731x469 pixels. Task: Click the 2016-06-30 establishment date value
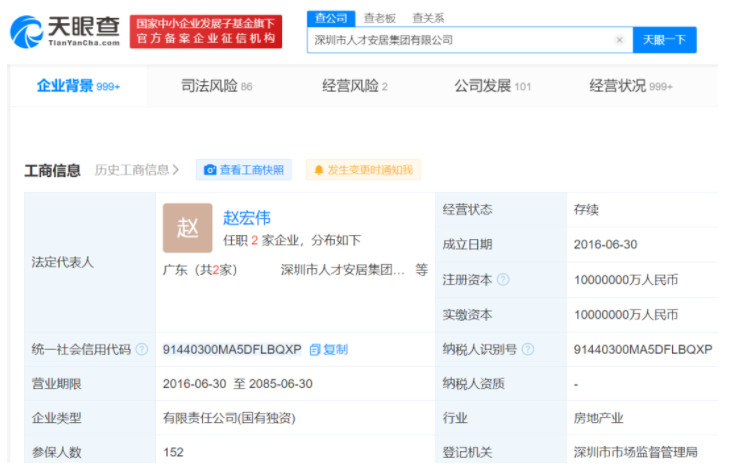click(x=605, y=245)
